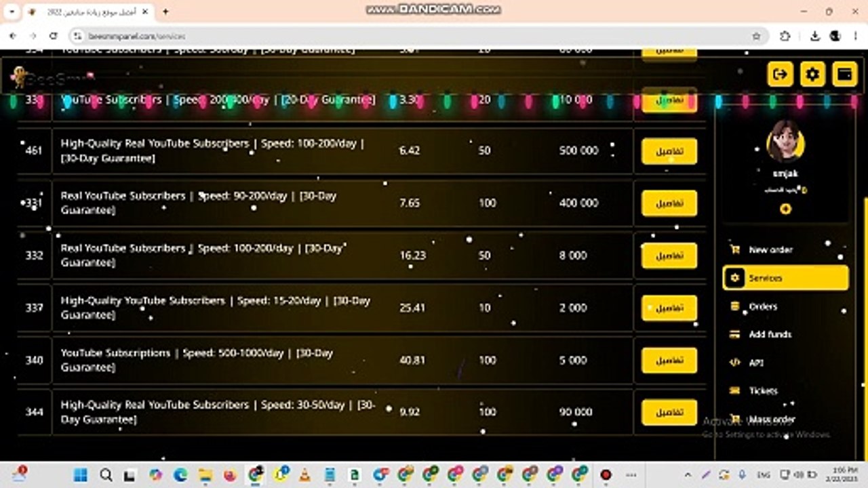The image size is (868, 488).
Task: Open the clock and date in the taskbar
Action: tap(842, 474)
